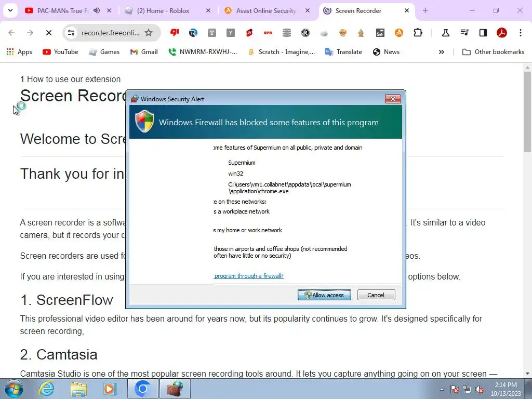
Task: Stop loading the current page
Action: coord(48,33)
